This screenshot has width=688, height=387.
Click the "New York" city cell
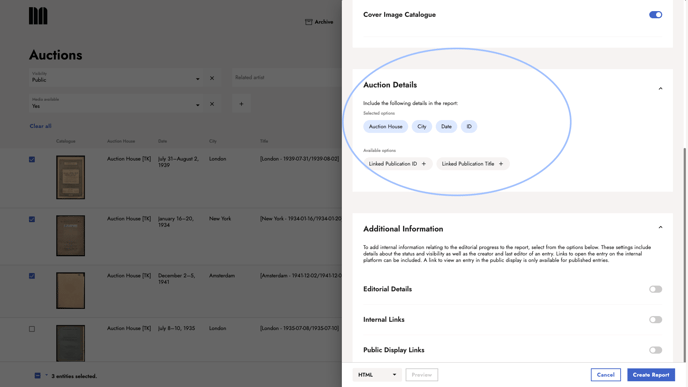tap(220, 219)
